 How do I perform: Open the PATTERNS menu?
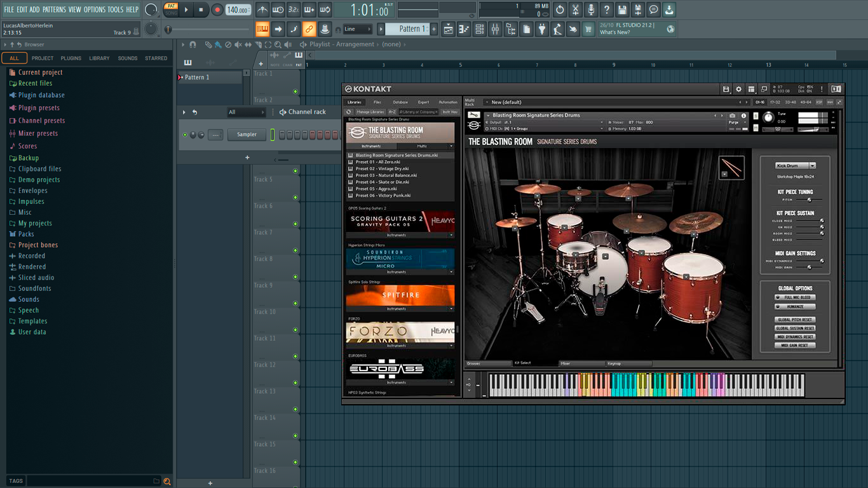54,10
